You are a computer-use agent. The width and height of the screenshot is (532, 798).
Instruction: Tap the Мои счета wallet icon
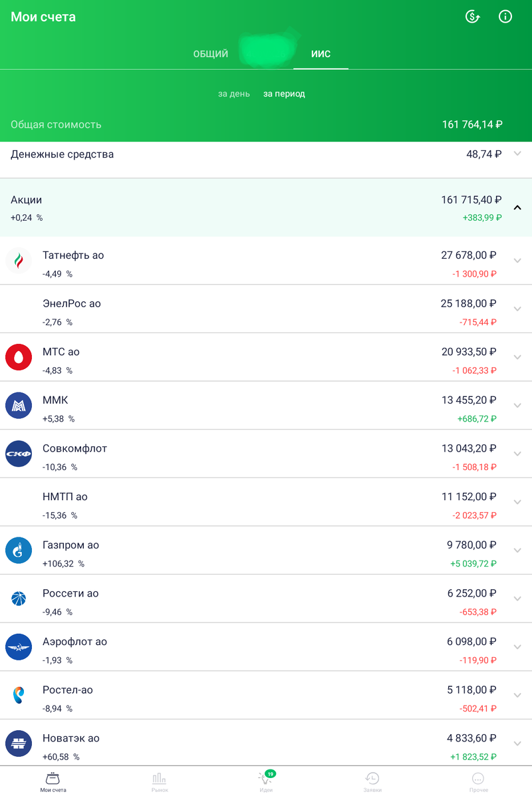(x=53, y=778)
